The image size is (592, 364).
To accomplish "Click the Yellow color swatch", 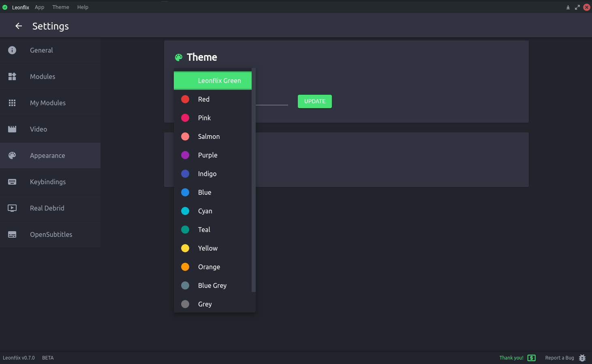I will point(185,248).
